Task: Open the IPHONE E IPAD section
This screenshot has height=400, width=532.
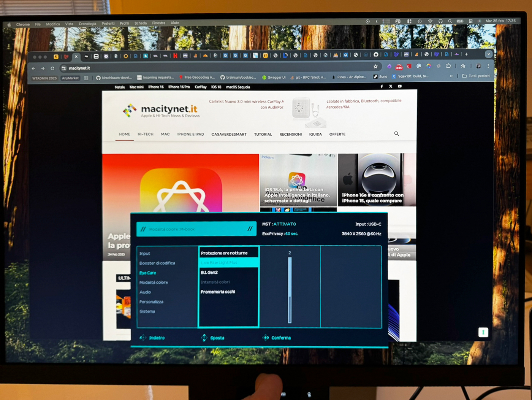Action: (190, 134)
